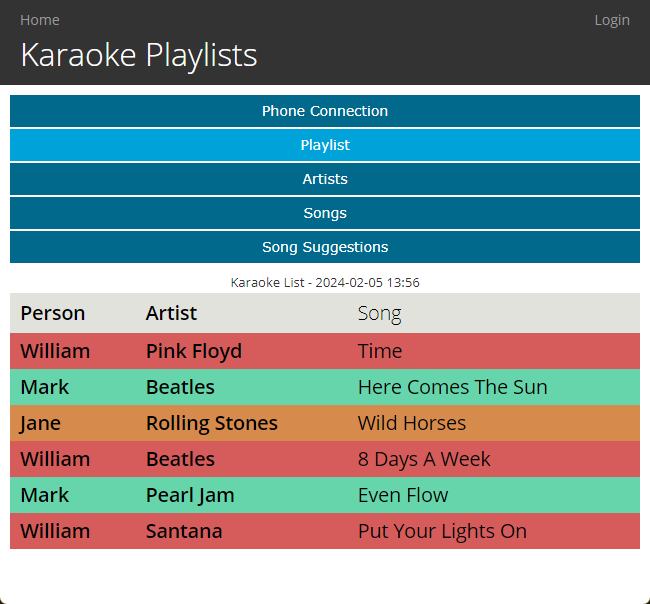Click the Person column header
Viewport: 650px width, 604px height.
coord(53,313)
